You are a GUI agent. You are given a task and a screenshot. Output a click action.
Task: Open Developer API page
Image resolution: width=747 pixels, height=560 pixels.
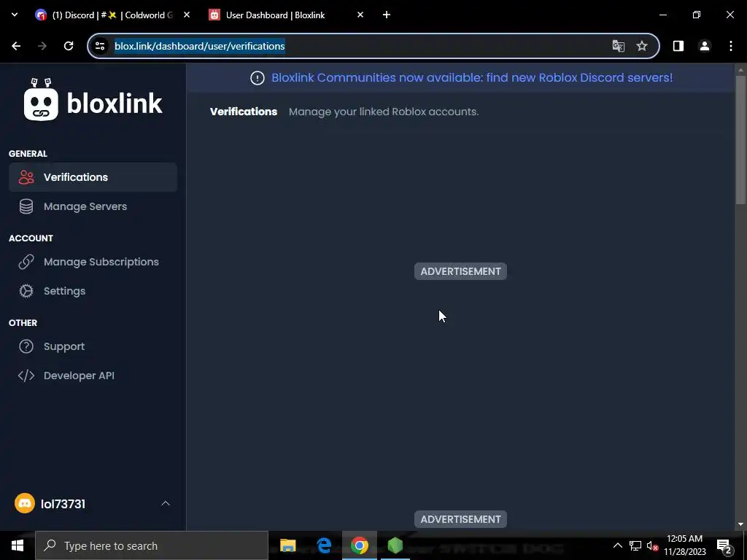point(93,376)
